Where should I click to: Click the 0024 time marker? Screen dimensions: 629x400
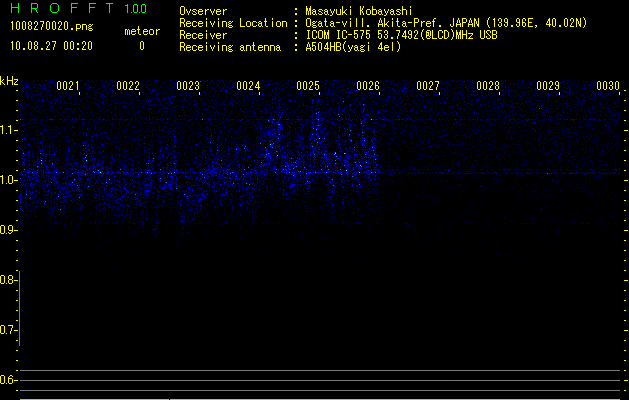[248, 86]
